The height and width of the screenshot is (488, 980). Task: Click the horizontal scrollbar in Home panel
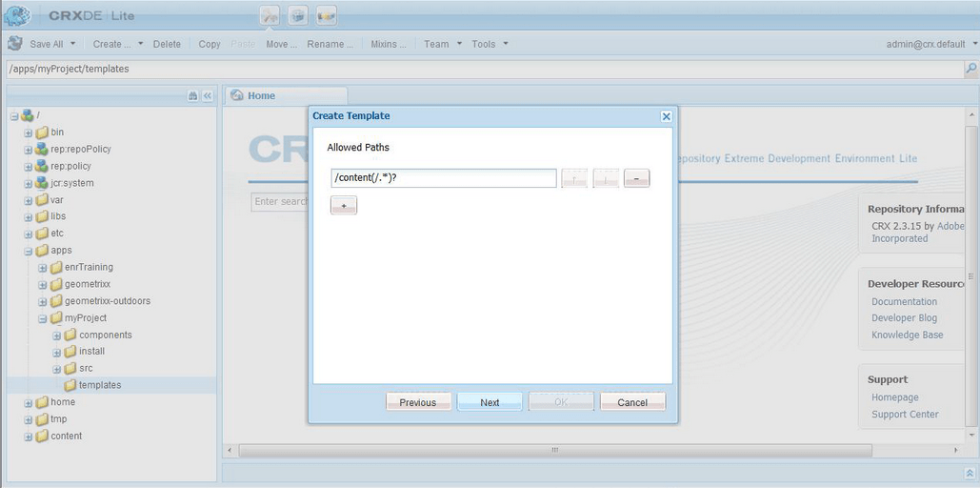point(555,451)
